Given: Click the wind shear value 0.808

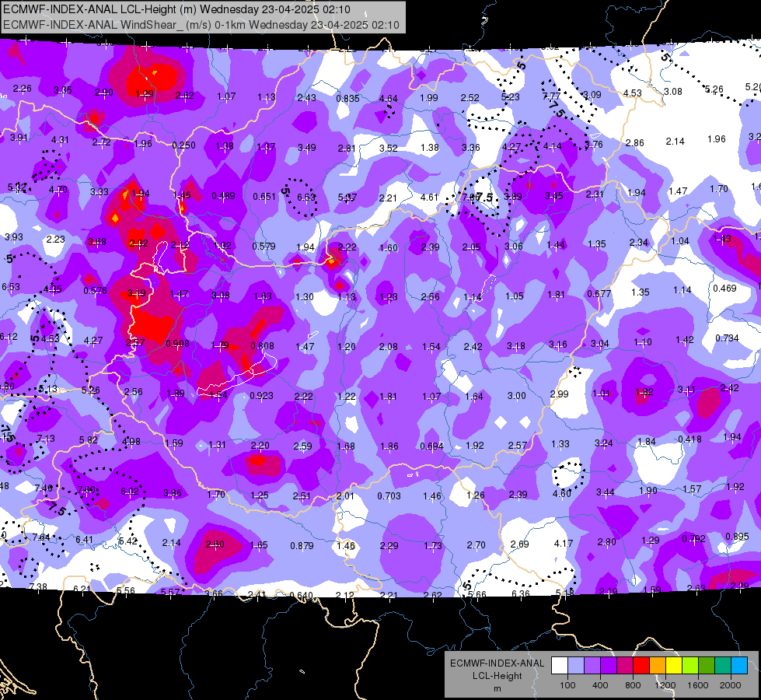Looking at the screenshot, I should click(x=262, y=346).
